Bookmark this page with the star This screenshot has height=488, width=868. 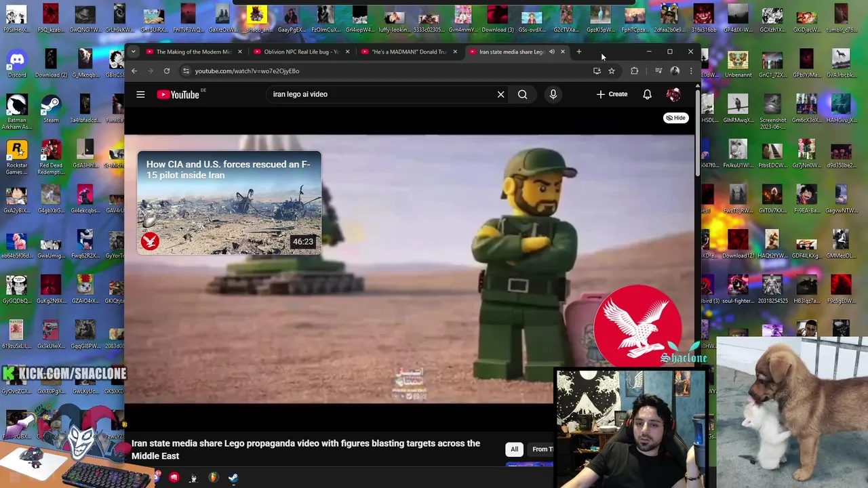pos(611,70)
